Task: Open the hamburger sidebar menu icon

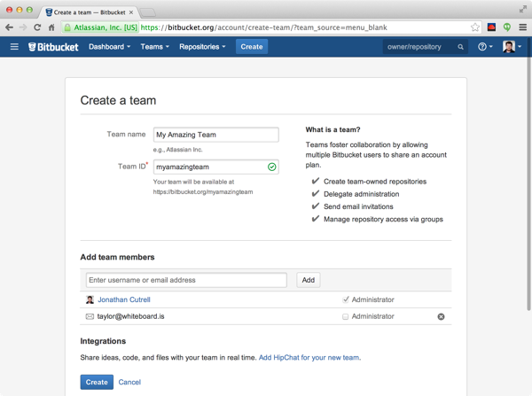Action: tap(14, 47)
